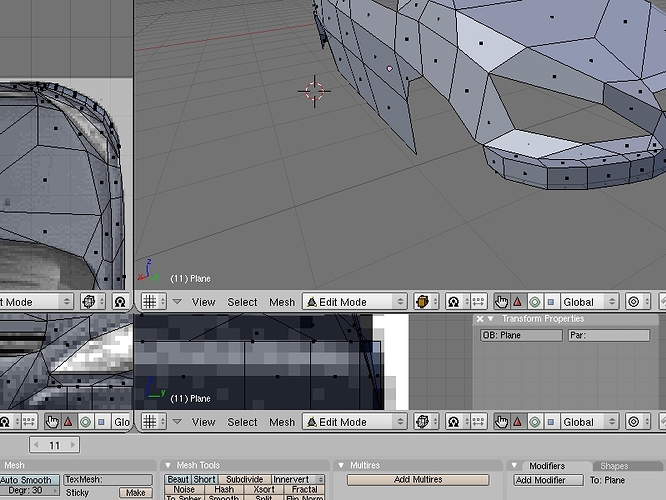Enable translate triangle in bottom-left view header

[x=68, y=422]
